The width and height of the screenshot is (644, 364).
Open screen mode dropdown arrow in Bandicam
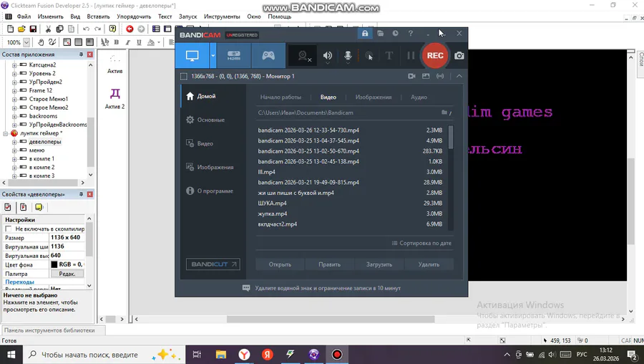tap(213, 55)
